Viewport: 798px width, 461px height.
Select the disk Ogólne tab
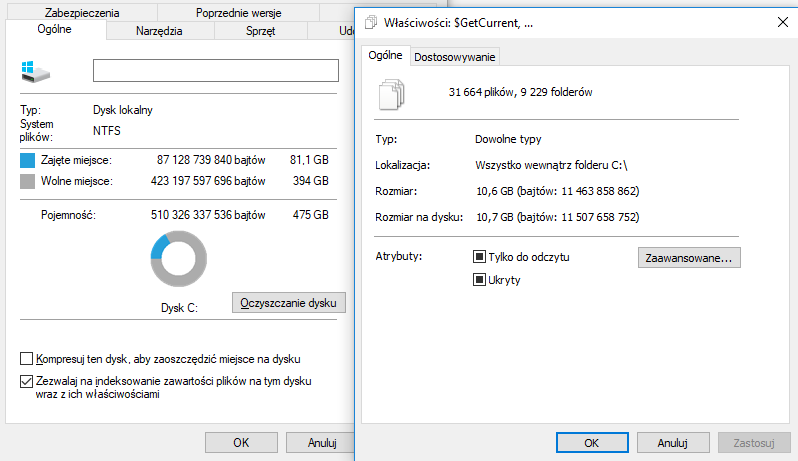54,29
